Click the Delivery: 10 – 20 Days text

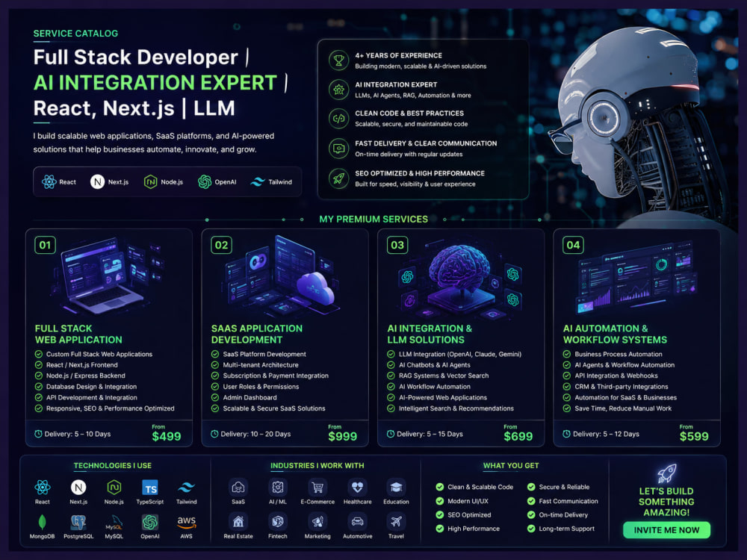point(255,434)
